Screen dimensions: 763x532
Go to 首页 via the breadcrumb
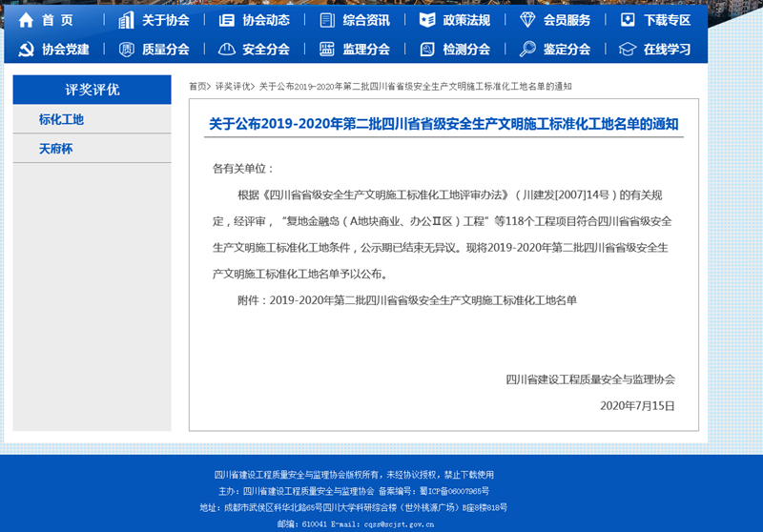click(197, 87)
